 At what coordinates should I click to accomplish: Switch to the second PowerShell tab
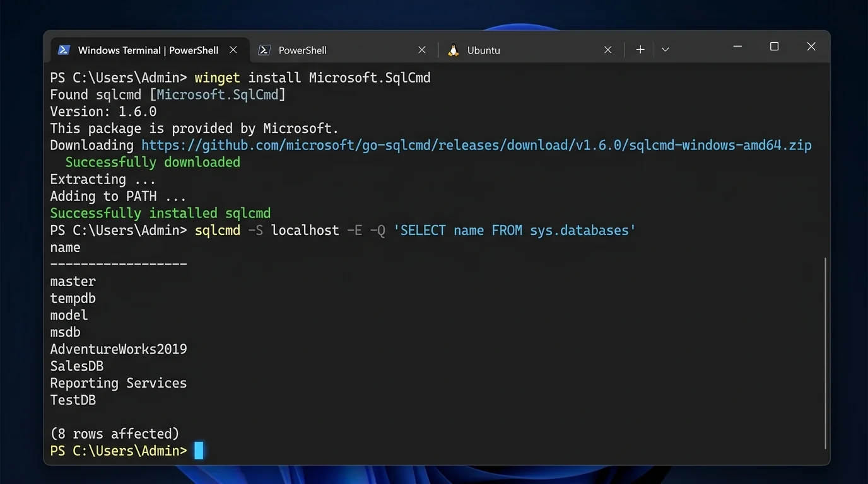point(344,50)
